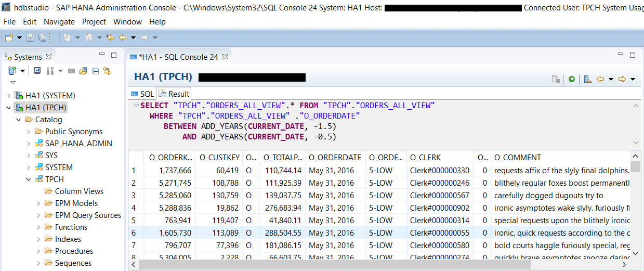Viewport: 644px width, 271px height.
Task: Open console Forward arrow history dropdown
Action: [633, 79]
